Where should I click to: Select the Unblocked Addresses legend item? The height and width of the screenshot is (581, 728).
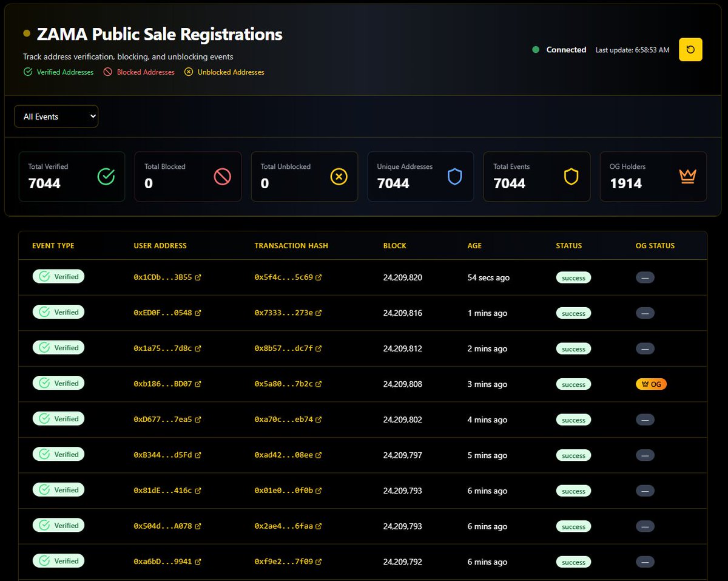pyautogui.click(x=224, y=72)
